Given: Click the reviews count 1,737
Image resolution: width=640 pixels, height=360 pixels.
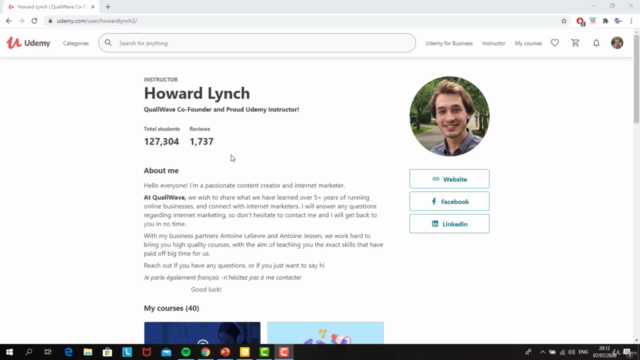Looking at the screenshot, I should (x=201, y=142).
